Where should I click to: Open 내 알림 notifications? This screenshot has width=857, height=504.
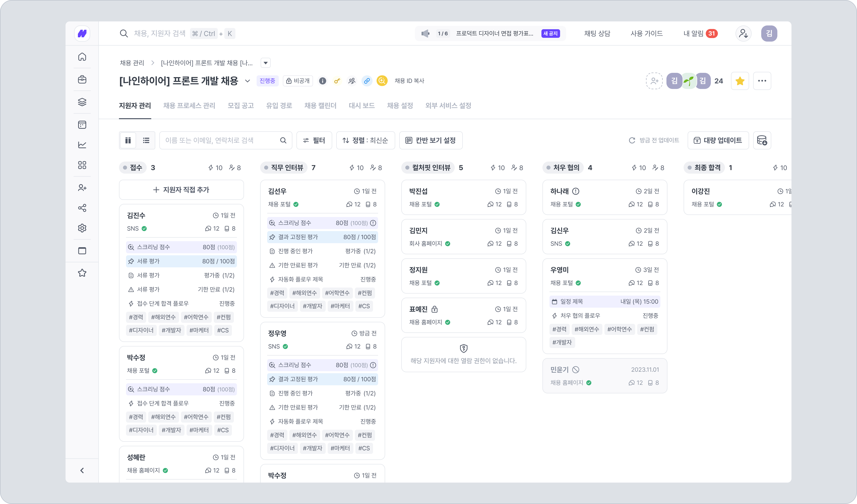pos(700,33)
